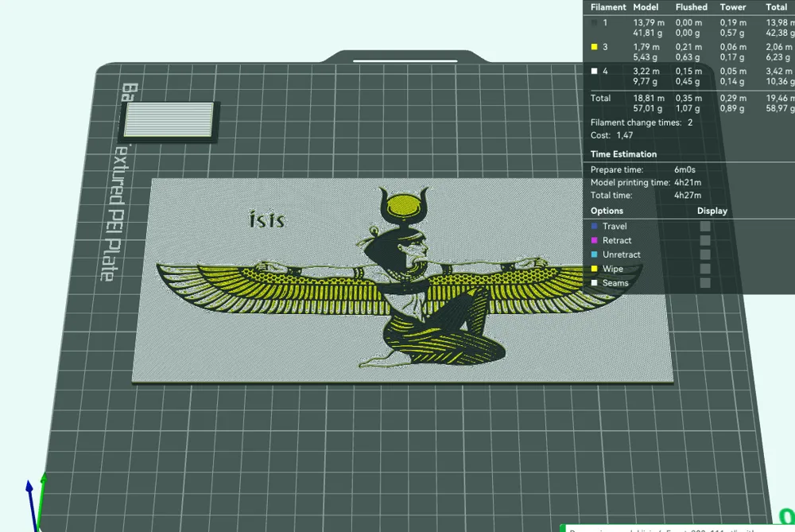Click the 'Tower' column header
The width and height of the screenshot is (795, 532).
733,7
